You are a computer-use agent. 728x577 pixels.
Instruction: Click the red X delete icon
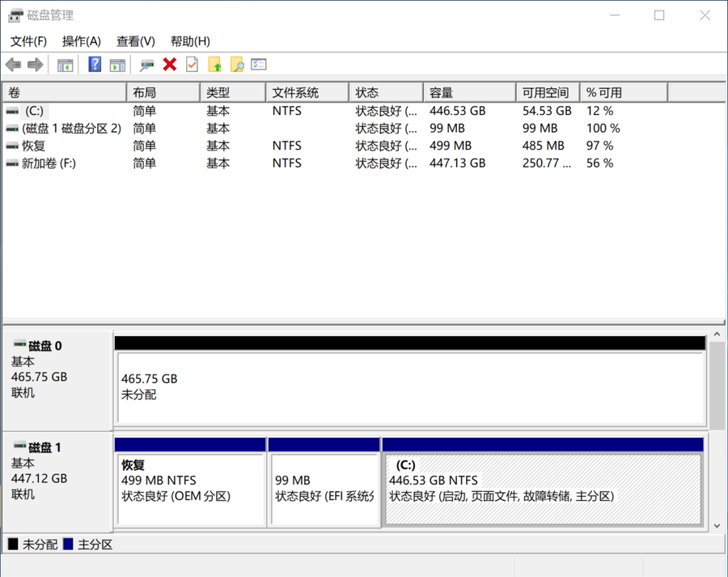[x=170, y=65]
